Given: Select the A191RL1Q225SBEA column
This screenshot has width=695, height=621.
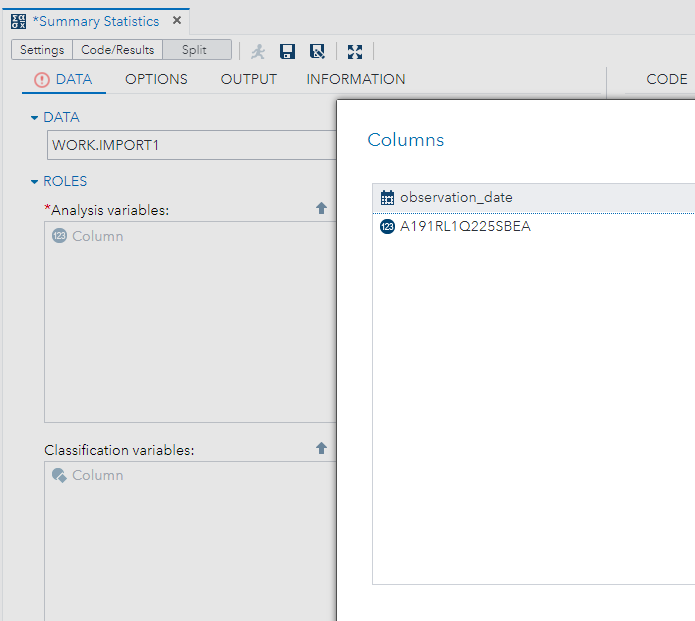Looking at the screenshot, I should click(x=465, y=226).
